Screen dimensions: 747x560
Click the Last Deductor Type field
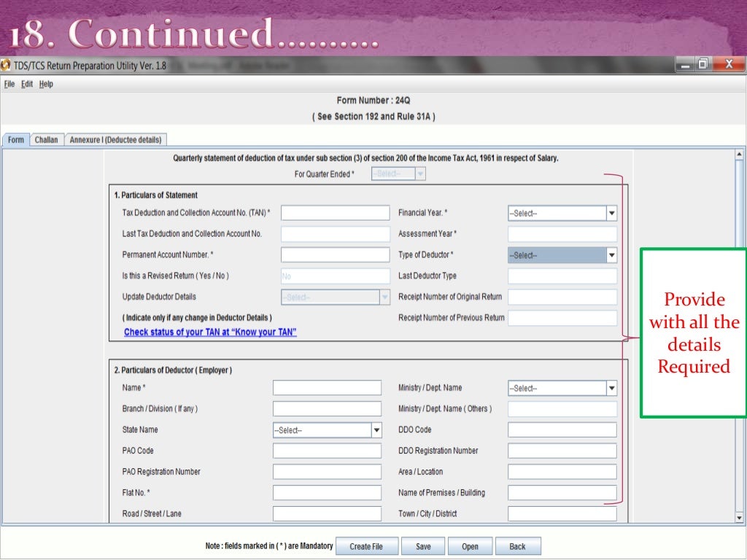click(562, 276)
